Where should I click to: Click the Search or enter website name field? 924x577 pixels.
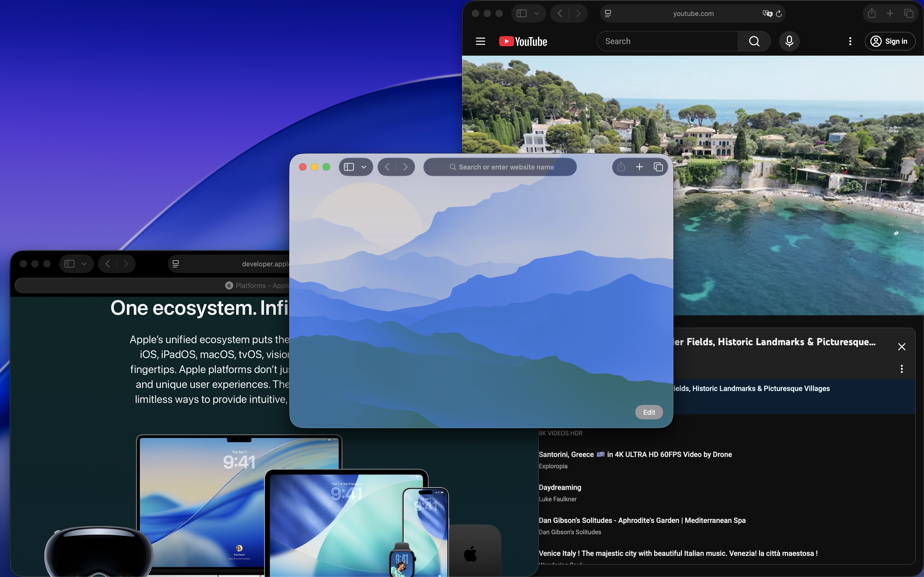pos(500,167)
